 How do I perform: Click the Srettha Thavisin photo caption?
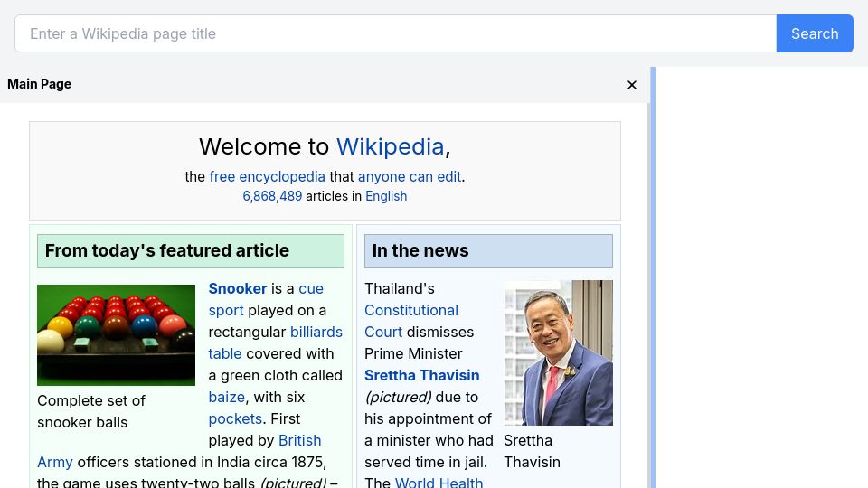532,452
